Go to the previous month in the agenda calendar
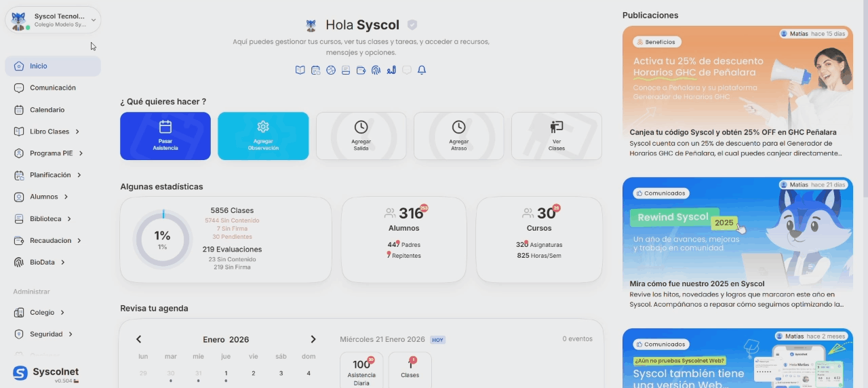The width and height of the screenshot is (868, 388). pos(139,339)
